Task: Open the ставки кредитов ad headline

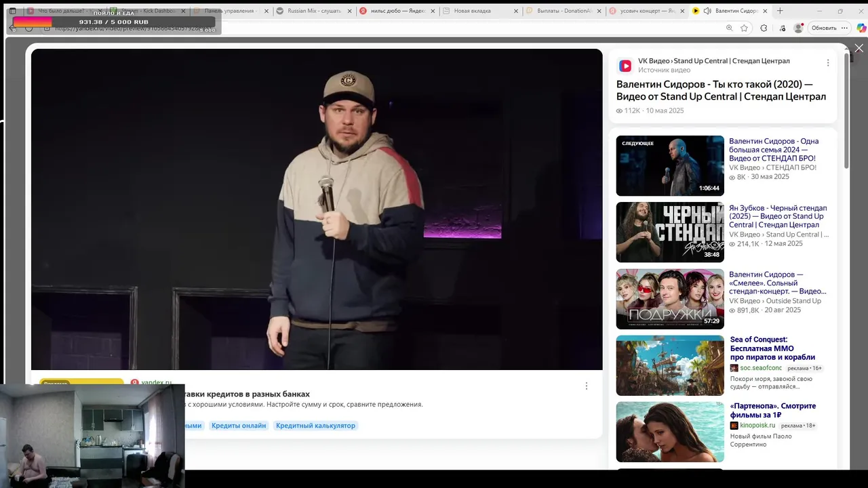Action: (x=248, y=394)
